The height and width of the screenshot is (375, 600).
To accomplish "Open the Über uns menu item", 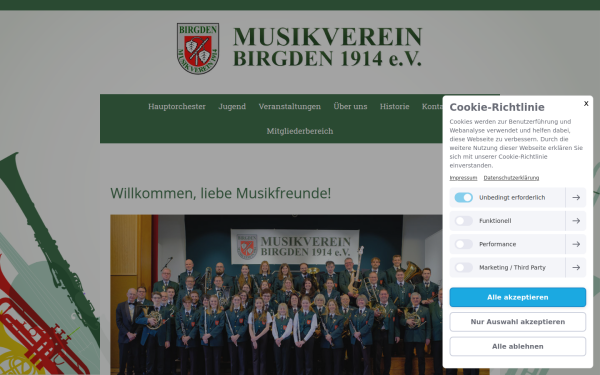I will [x=350, y=106].
